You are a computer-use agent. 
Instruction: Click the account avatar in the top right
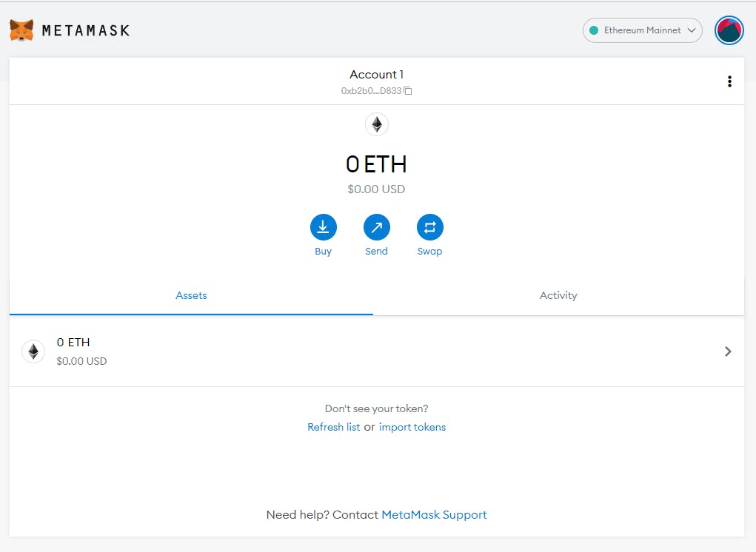729,30
